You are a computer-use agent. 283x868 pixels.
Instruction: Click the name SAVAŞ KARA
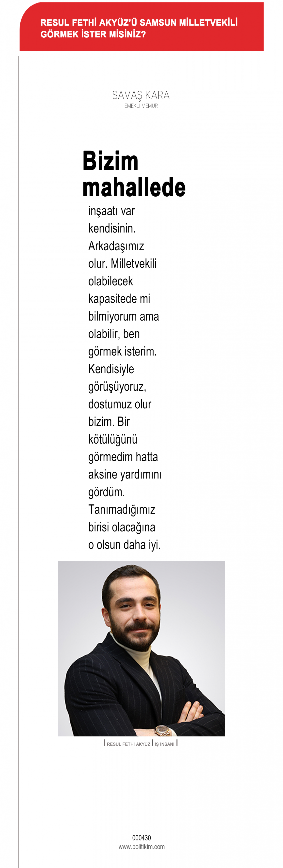141,95
